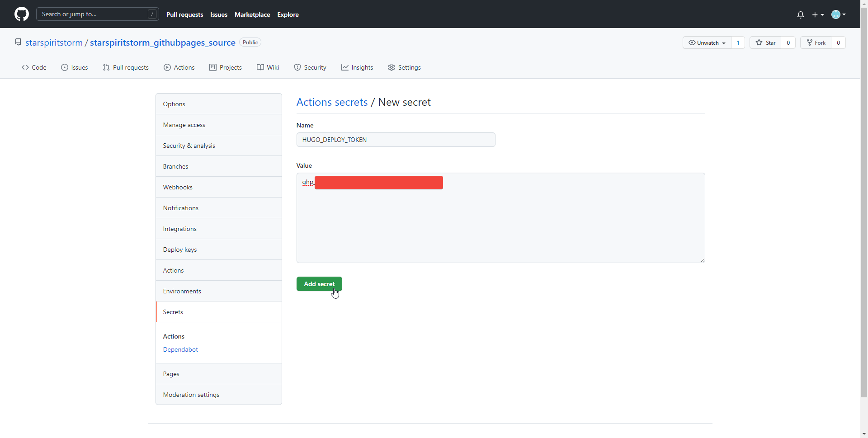
Task: Click the textarea resize handle corner
Action: pyautogui.click(x=702, y=260)
